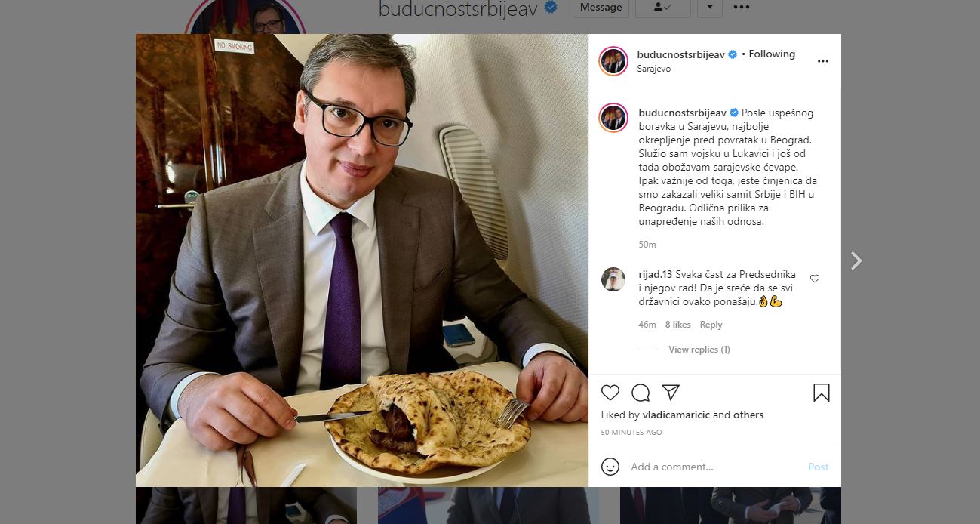Screen dimensions: 980x524
Task: Share the post with the paper plane icon
Action: 671,393
